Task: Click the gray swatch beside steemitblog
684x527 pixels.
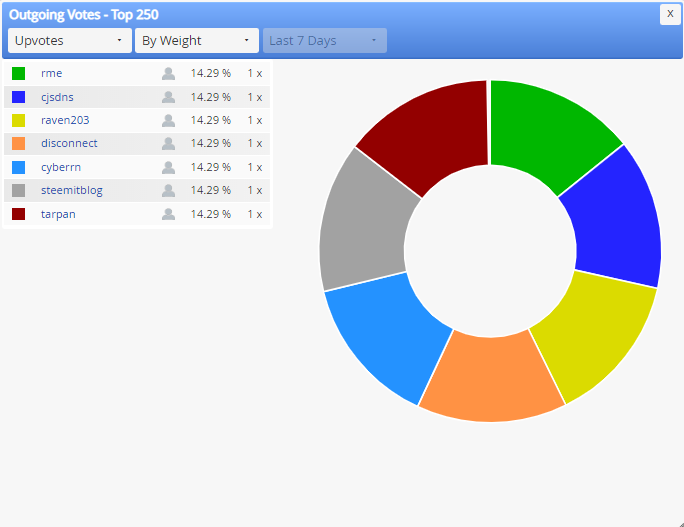Action: (x=18, y=190)
